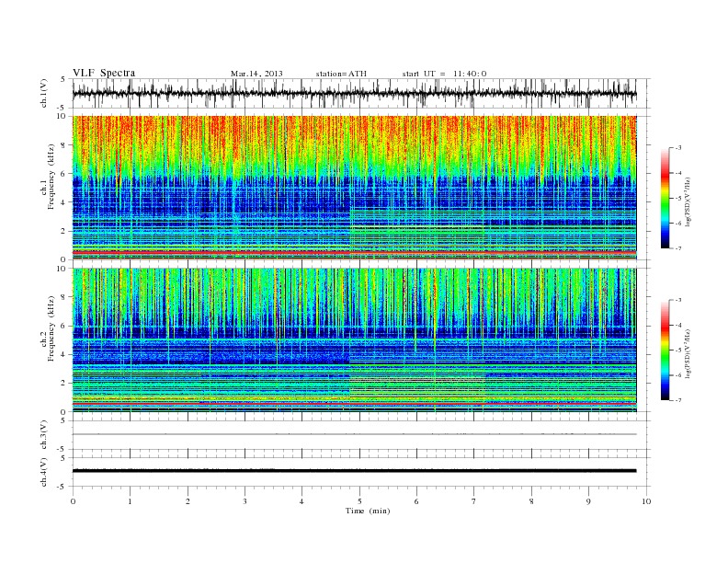The width and height of the screenshot is (728, 563).
Task: Click the ch.2 'Frequency (kHz)' axis label
Action: click(51, 328)
